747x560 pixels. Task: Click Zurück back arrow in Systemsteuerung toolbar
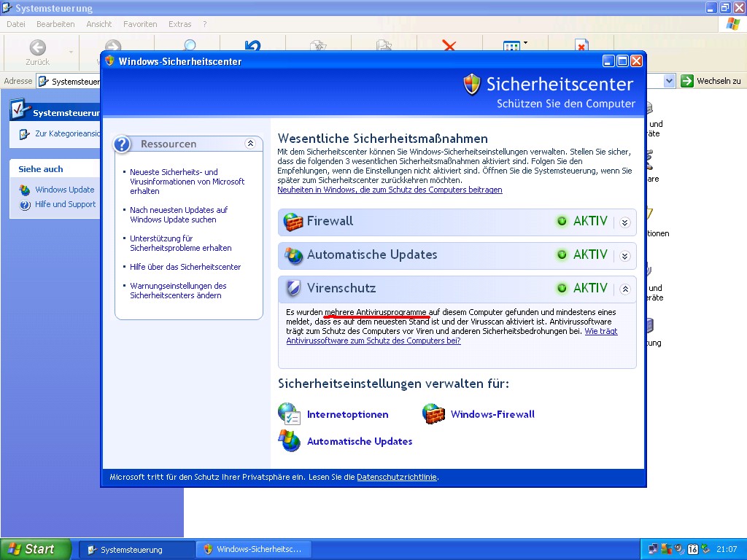point(38,47)
